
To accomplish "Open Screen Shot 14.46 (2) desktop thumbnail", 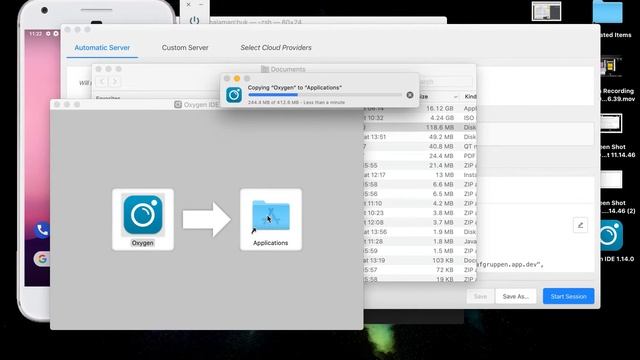I will tap(611, 179).
